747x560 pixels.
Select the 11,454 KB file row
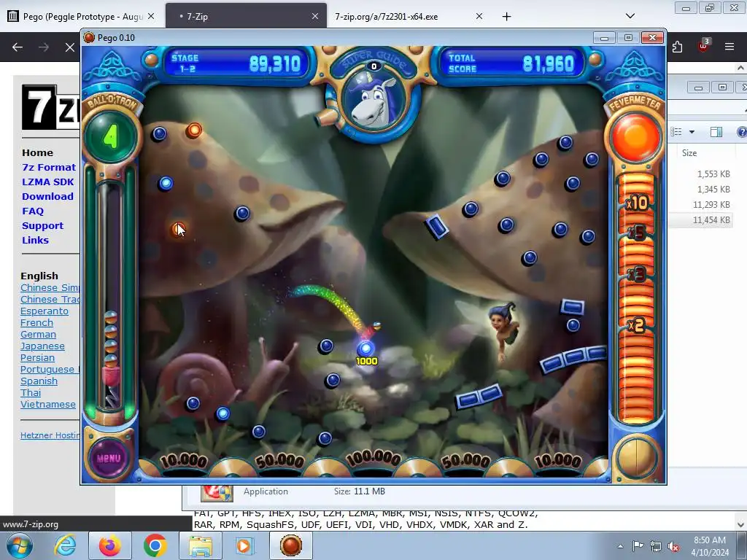click(700, 220)
